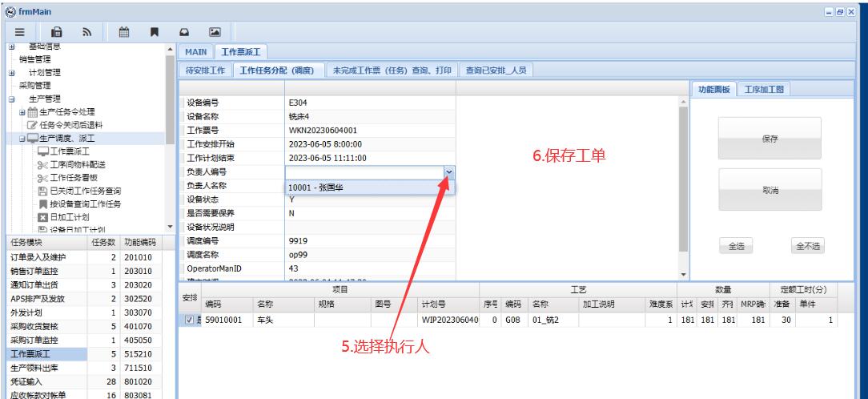
Task: Click the picture toolbar icon
Action: (215, 32)
